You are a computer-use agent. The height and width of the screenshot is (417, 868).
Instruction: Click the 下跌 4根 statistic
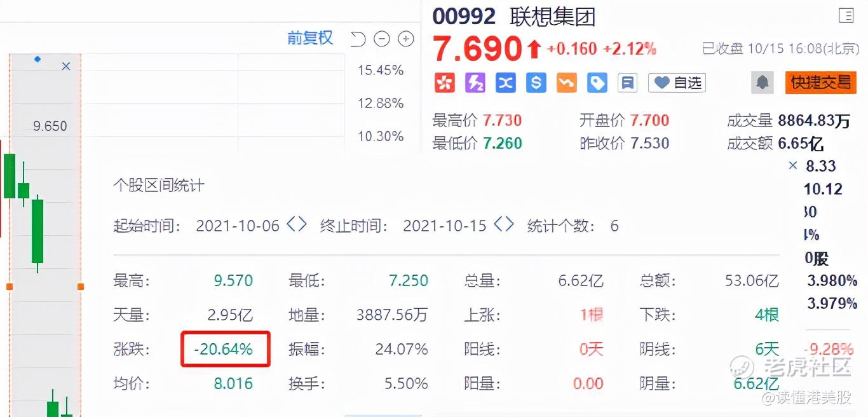point(768,315)
